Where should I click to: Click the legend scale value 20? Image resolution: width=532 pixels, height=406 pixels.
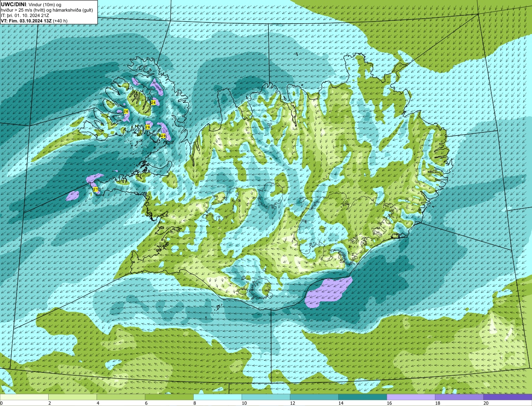pyautogui.click(x=486, y=403)
